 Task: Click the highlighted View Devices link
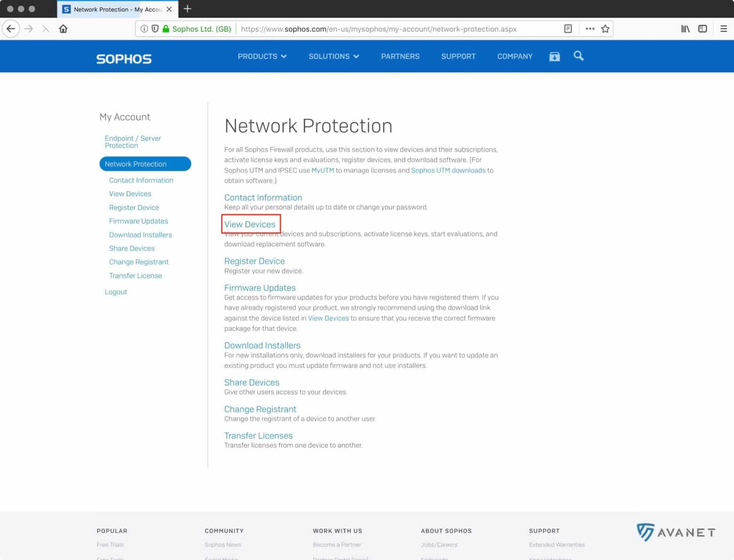coord(250,224)
